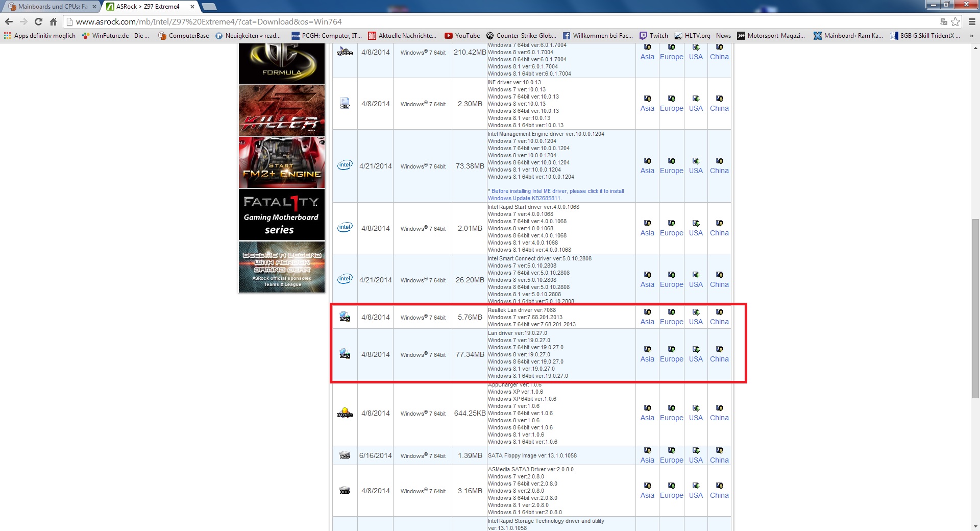The width and height of the screenshot is (980, 531).
Task: Click the China download icon for Lan driver 19.0.27.0
Action: (719, 349)
